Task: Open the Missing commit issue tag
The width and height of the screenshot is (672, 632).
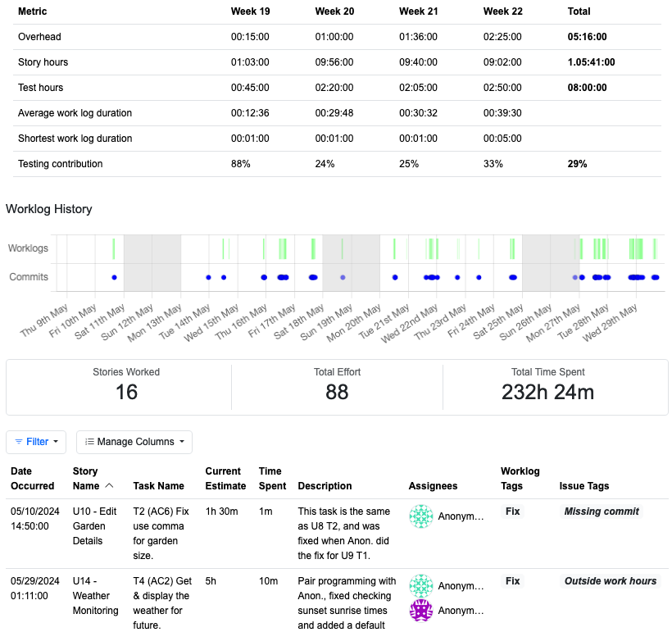Action: (x=602, y=512)
